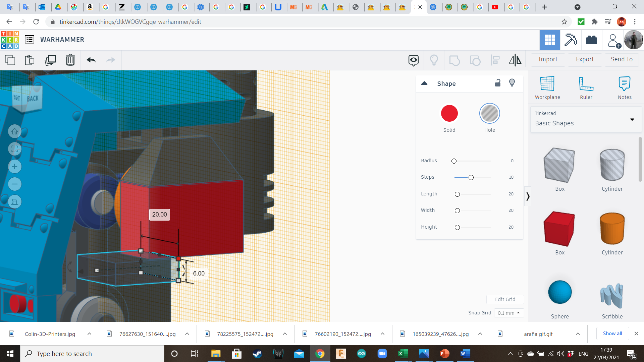Click the Edit Grid button
This screenshot has width=644, height=362.
(505, 299)
